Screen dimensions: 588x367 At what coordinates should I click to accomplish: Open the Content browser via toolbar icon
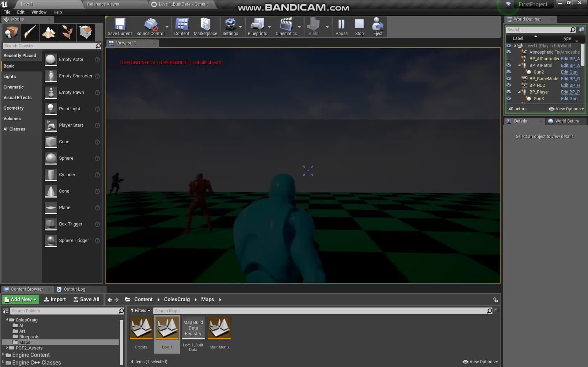[x=182, y=26]
